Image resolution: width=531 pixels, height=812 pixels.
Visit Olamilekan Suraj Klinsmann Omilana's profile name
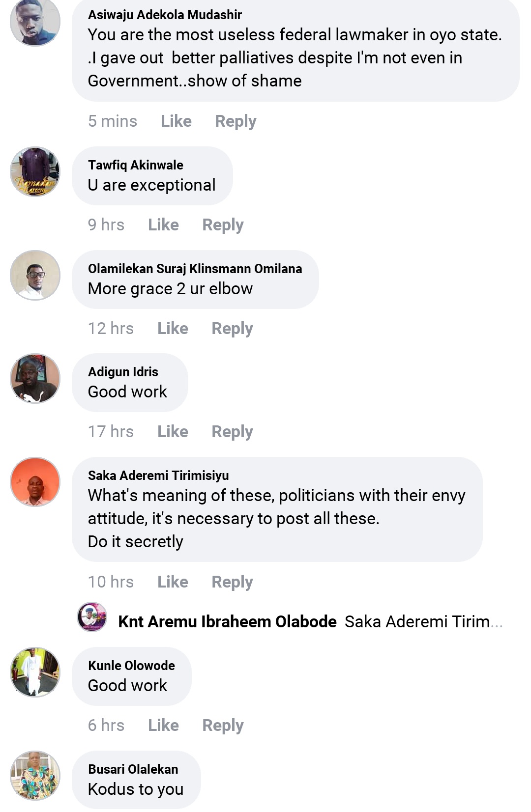point(195,269)
